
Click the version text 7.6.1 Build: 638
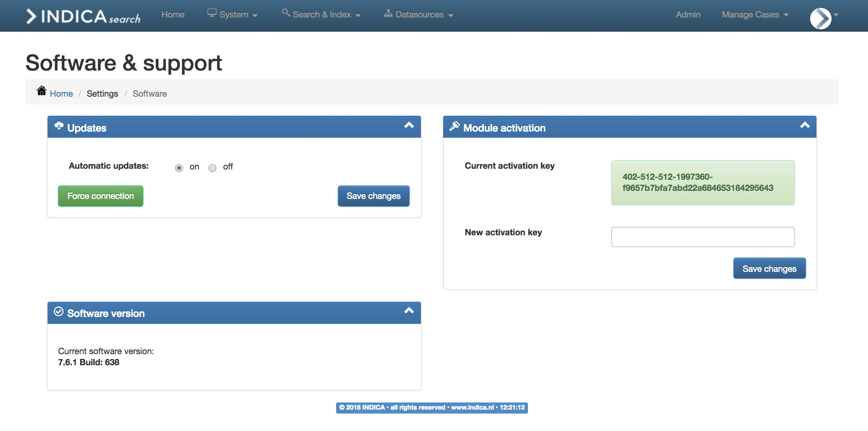[89, 362]
